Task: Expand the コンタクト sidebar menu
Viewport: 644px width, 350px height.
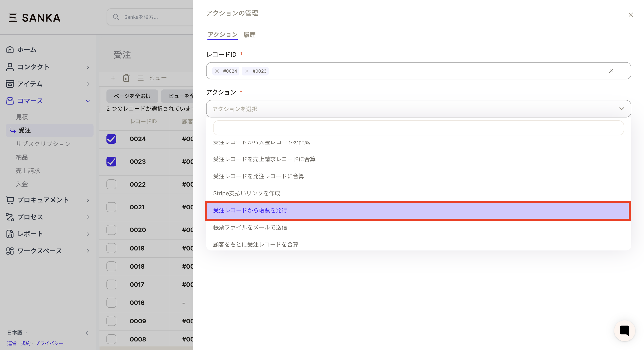Action: [88, 67]
